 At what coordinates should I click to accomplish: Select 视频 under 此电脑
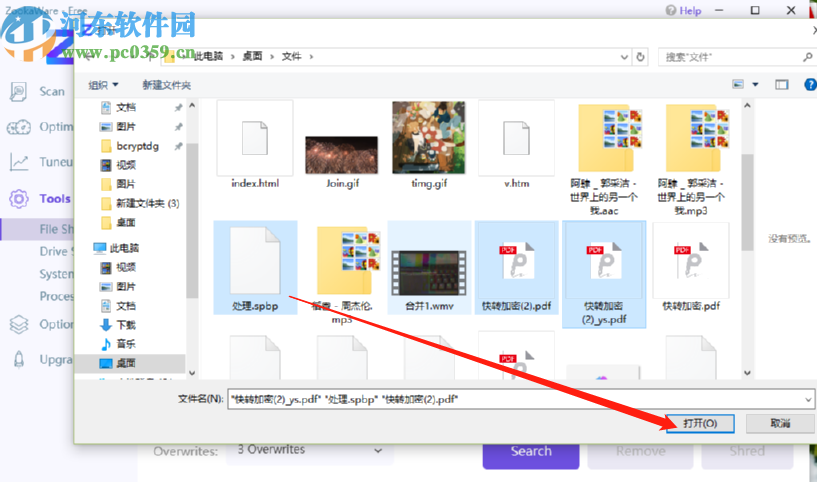point(126,267)
